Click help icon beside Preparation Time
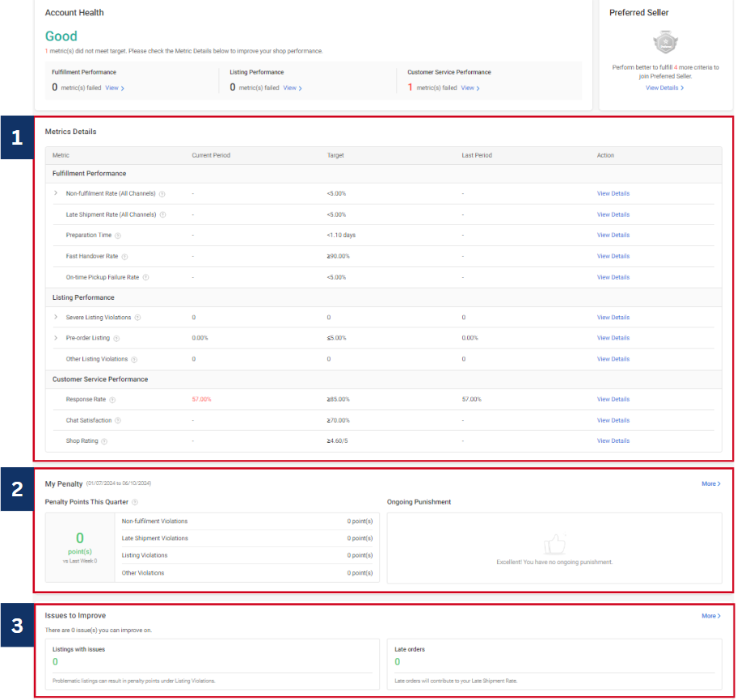Viewport: 737px width, 700px height. tap(118, 235)
